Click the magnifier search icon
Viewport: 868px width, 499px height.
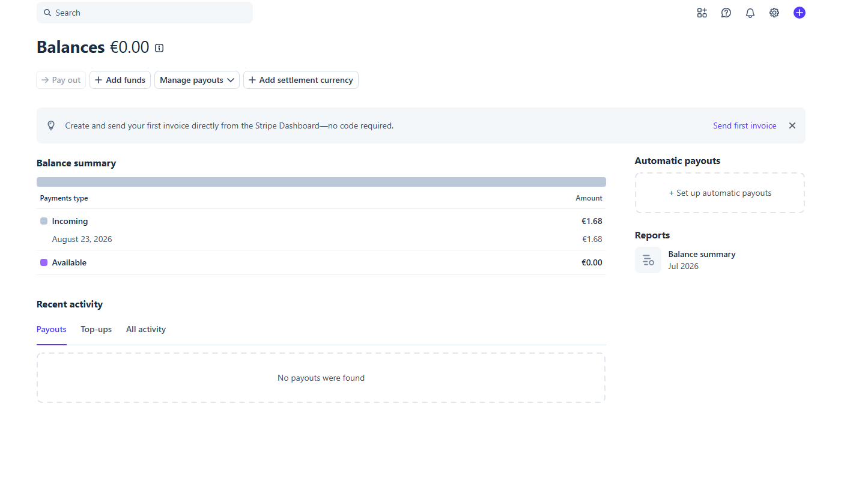47,13
